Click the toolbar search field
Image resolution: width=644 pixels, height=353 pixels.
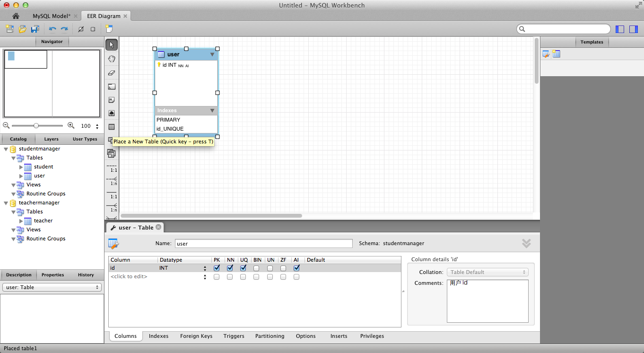coord(564,29)
